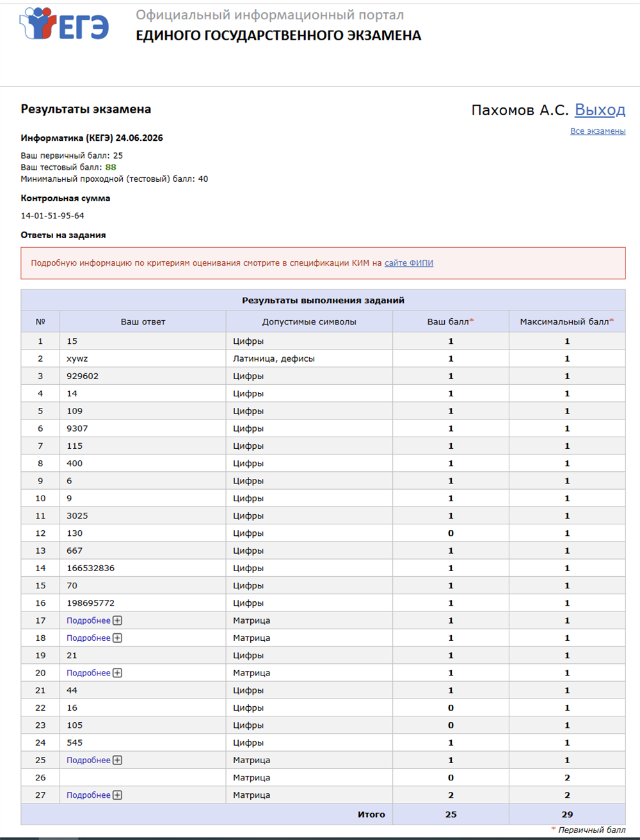This screenshot has height=840, width=640.
Task: Click the Итого label
Action: [371, 814]
